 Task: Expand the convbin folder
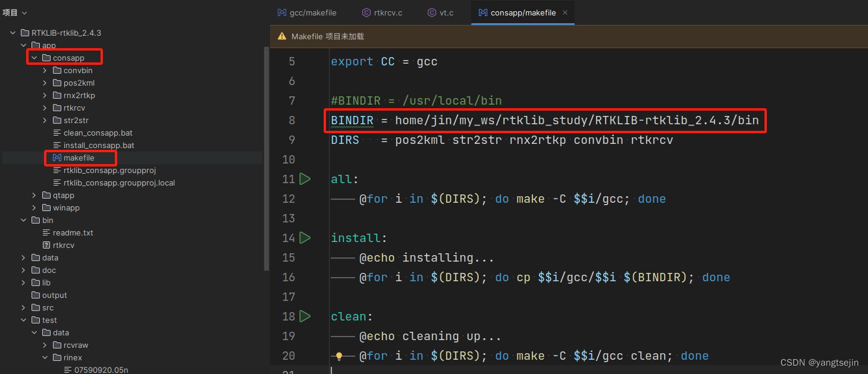point(44,70)
